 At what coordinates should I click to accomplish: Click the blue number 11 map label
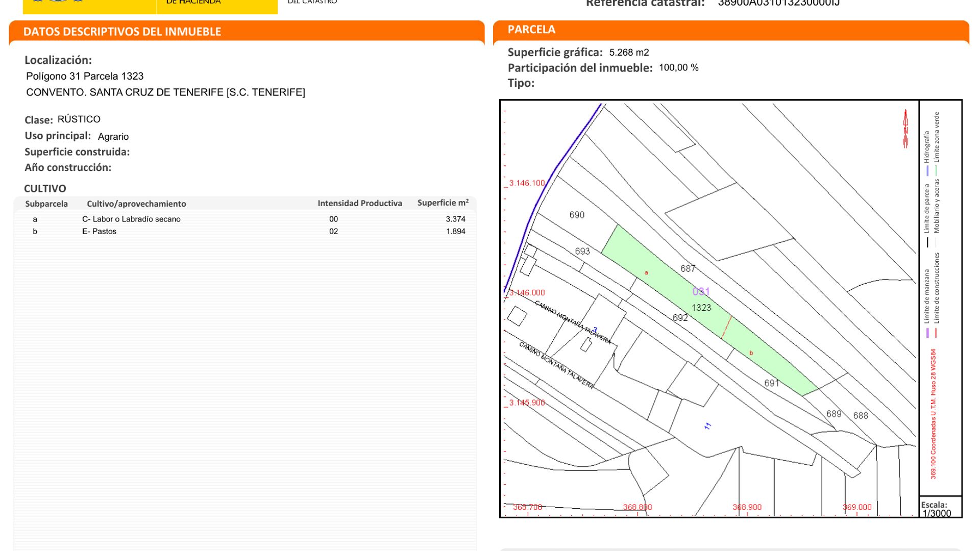pyautogui.click(x=708, y=426)
